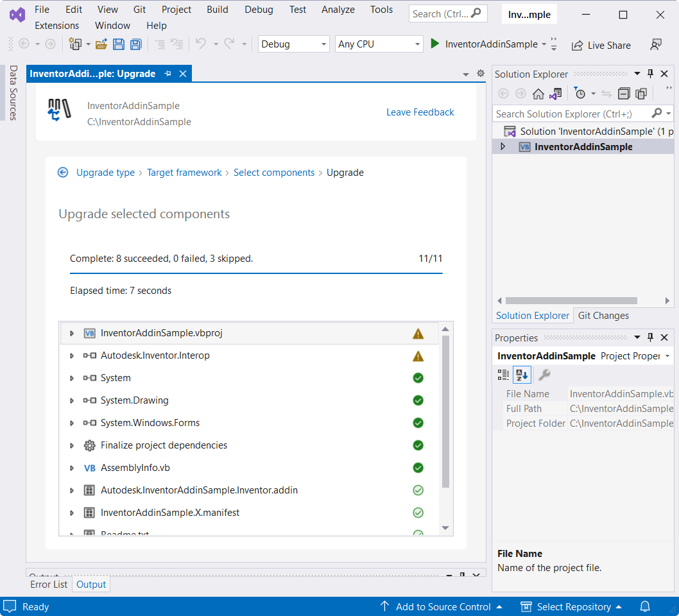Click the green check for System.Drawing
The image size is (679, 616).
418,400
